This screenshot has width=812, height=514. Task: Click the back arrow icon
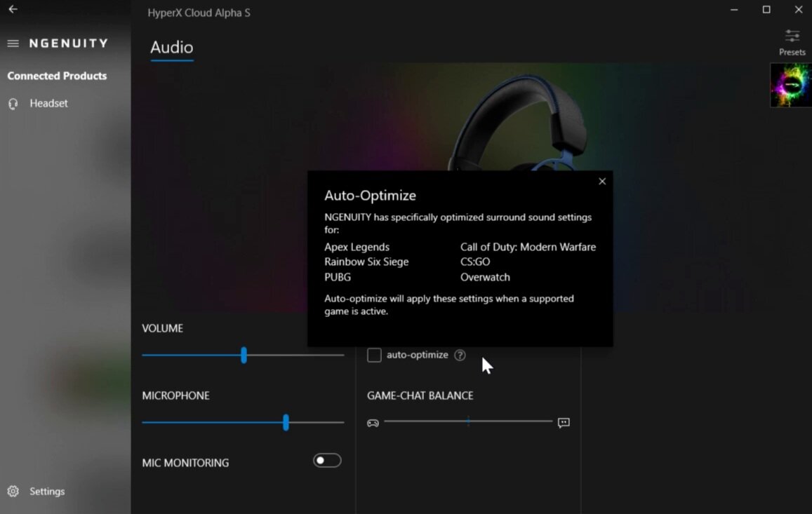click(x=13, y=9)
